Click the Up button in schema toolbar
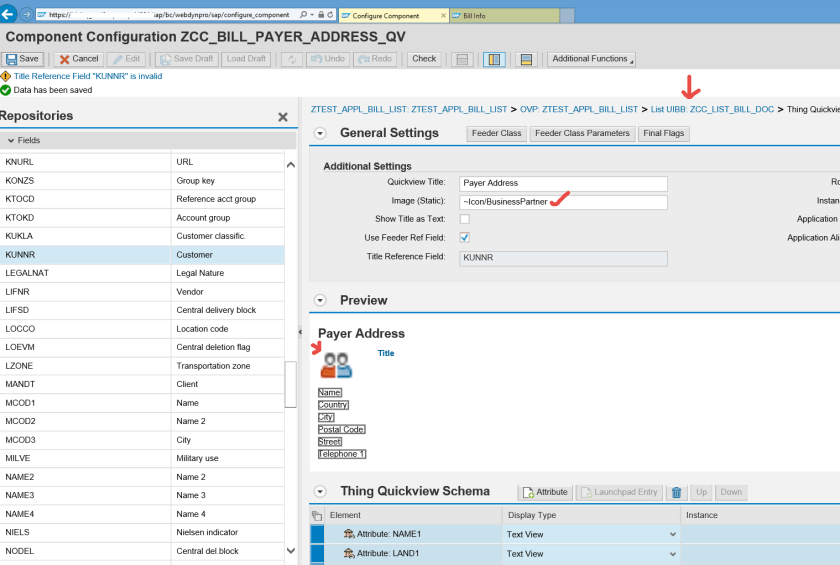Viewport: 840px width, 565px height. point(701,492)
